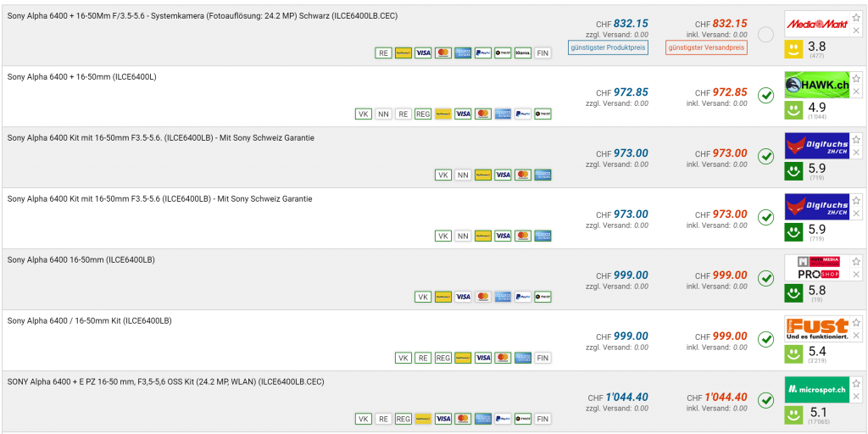Screen dimensions: 868x434
Task: Click the microspot.ch rating smiley icon
Action: click(793, 414)
